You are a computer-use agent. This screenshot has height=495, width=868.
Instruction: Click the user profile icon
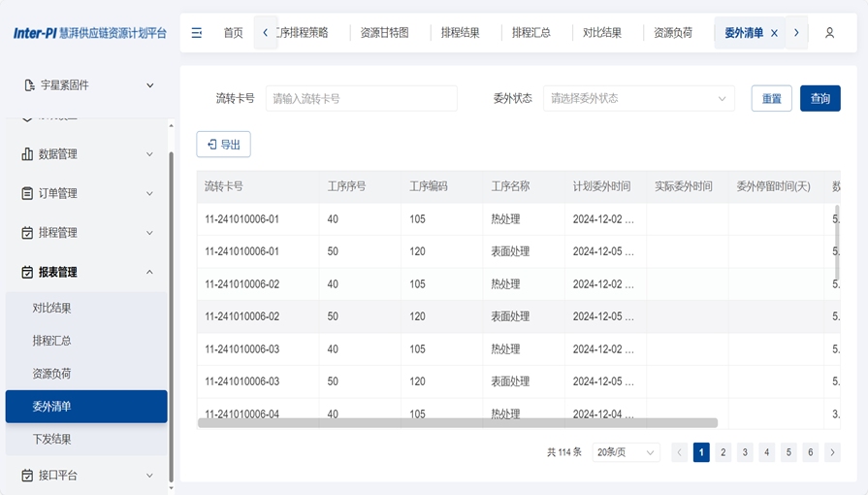(829, 33)
